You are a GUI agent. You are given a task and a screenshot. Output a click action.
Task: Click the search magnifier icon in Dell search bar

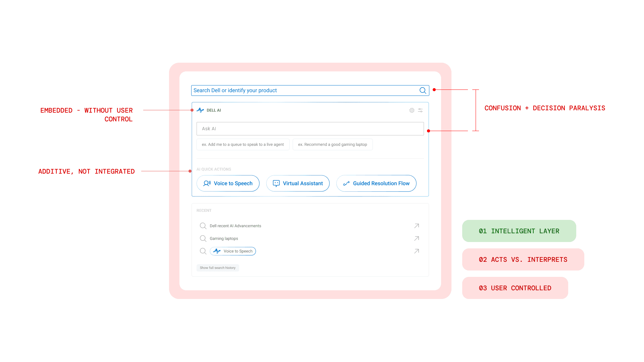pos(423,90)
